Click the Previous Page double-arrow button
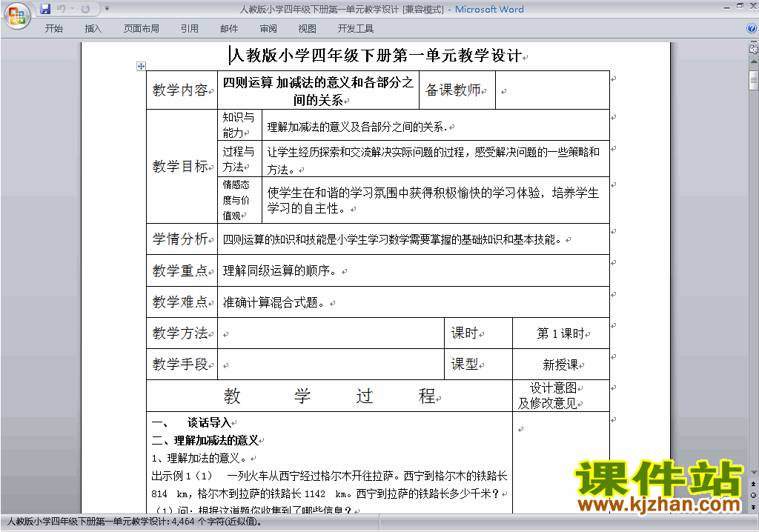The width and height of the screenshot is (759, 532). point(754,484)
